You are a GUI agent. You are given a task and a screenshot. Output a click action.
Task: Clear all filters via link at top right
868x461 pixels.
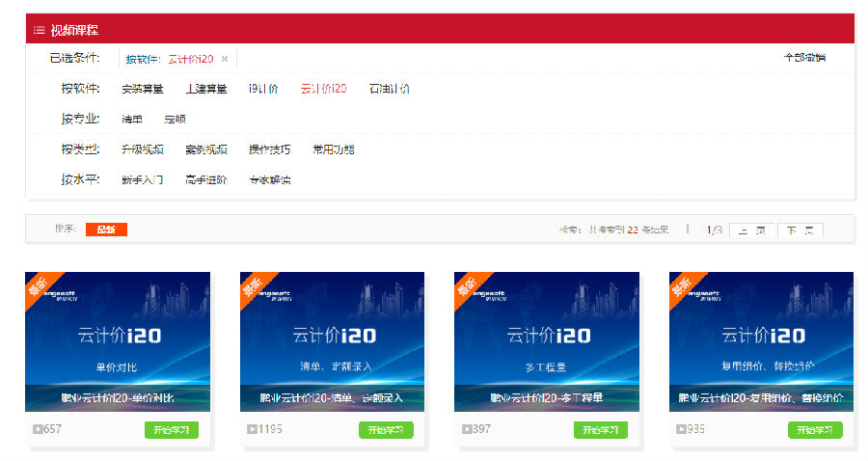pos(804,58)
